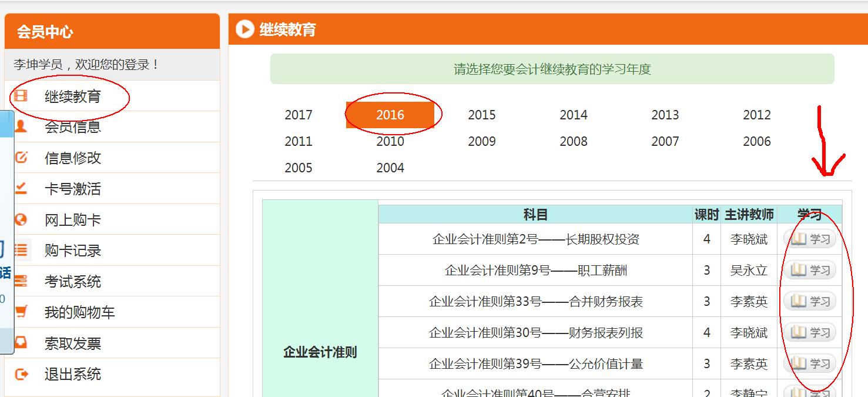Select year 2017 for continuing education
Image resolution: width=868 pixels, height=397 pixels.
pos(299,115)
